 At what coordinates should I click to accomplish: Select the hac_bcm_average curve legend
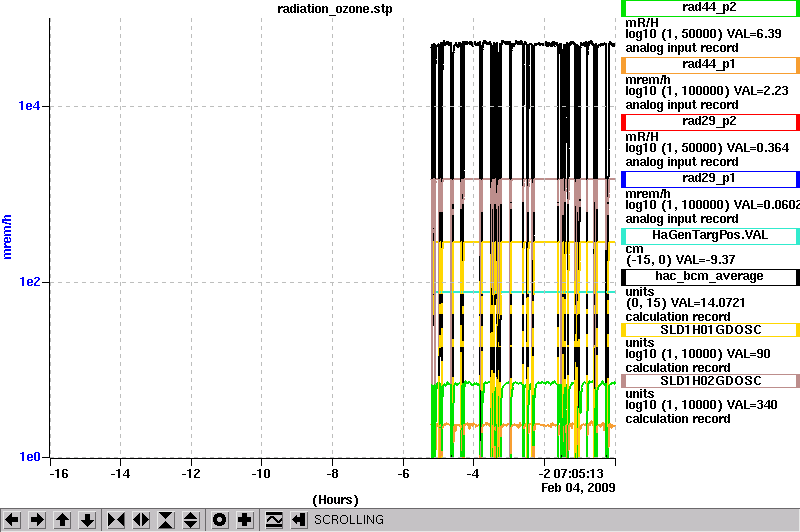click(x=710, y=277)
